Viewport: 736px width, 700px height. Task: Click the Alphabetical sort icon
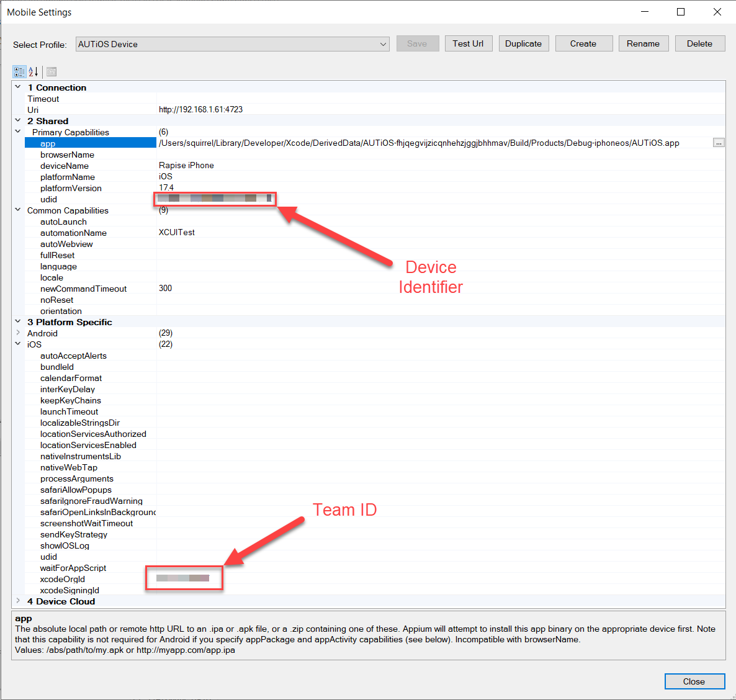(34, 71)
